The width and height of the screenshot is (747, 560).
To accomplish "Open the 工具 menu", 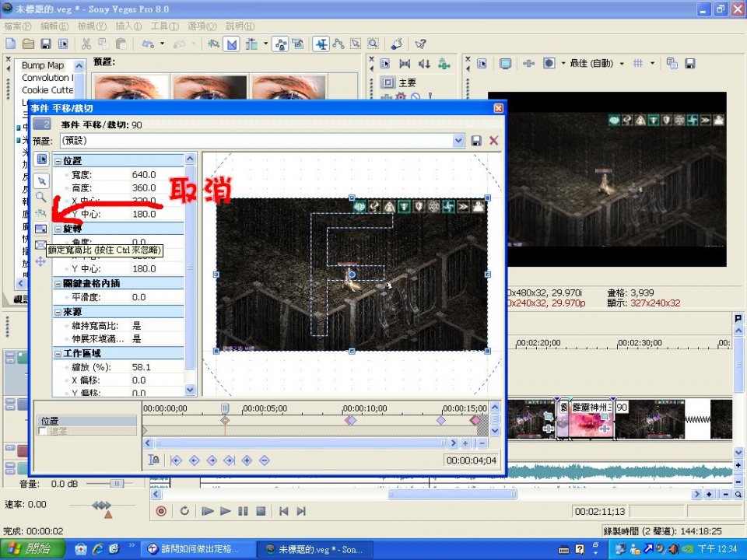I will coord(159,26).
